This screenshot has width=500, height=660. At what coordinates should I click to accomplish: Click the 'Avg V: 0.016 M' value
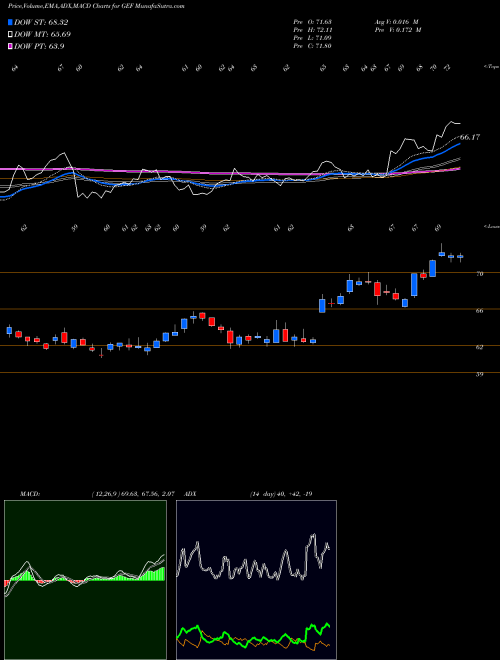(396, 22)
